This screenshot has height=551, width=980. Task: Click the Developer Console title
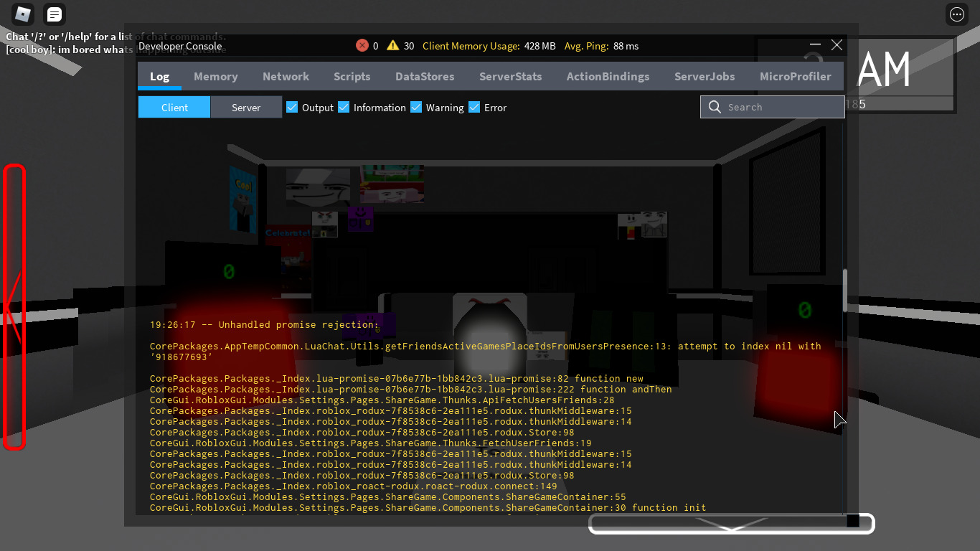tap(180, 46)
